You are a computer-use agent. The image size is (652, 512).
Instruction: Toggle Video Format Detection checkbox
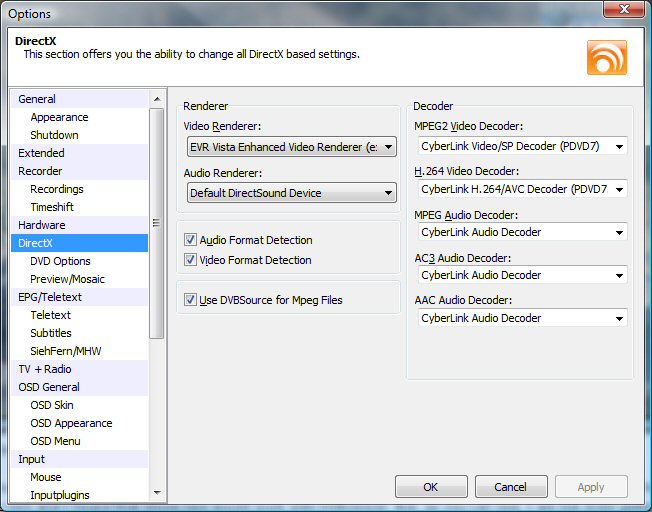click(x=190, y=260)
